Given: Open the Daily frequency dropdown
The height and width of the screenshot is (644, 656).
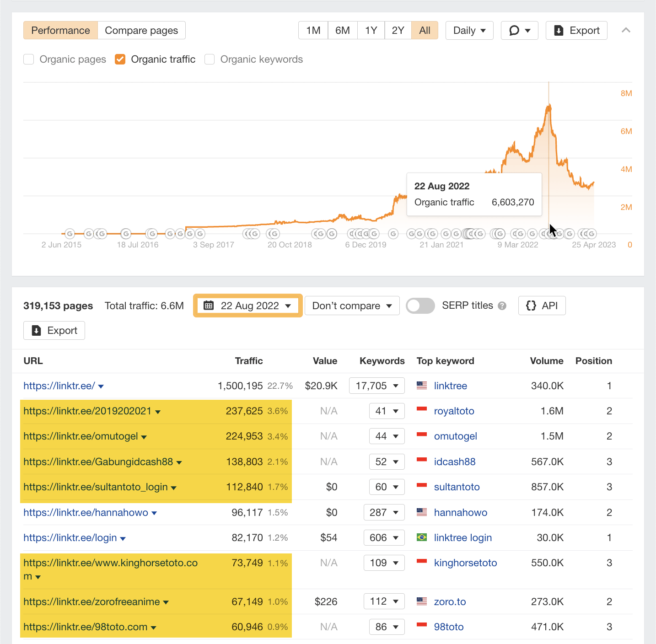Looking at the screenshot, I should tap(469, 30).
